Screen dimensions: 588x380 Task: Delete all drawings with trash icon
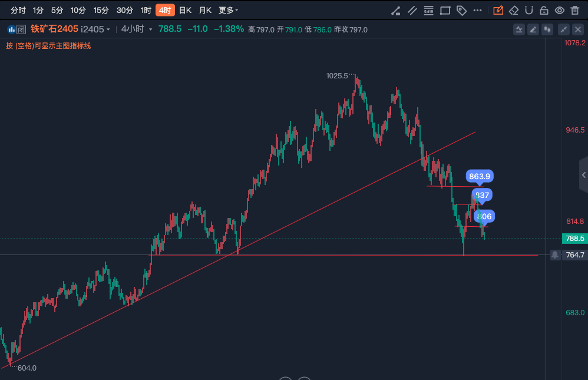point(575,11)
